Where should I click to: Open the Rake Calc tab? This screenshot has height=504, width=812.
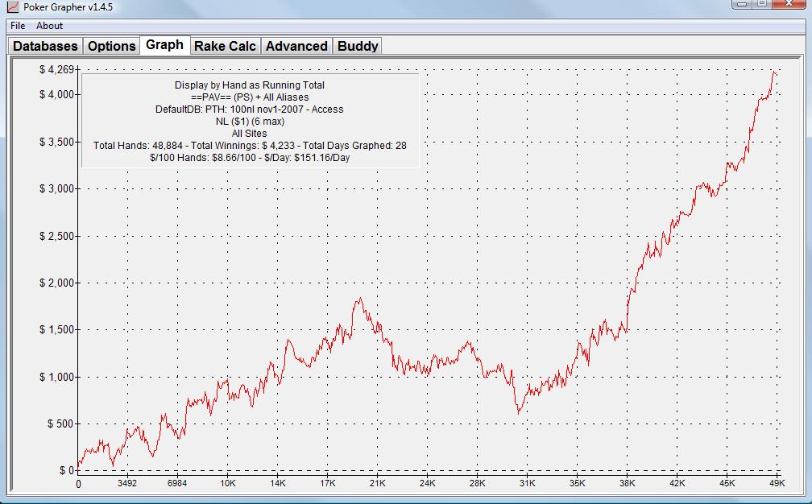point(225,46)
